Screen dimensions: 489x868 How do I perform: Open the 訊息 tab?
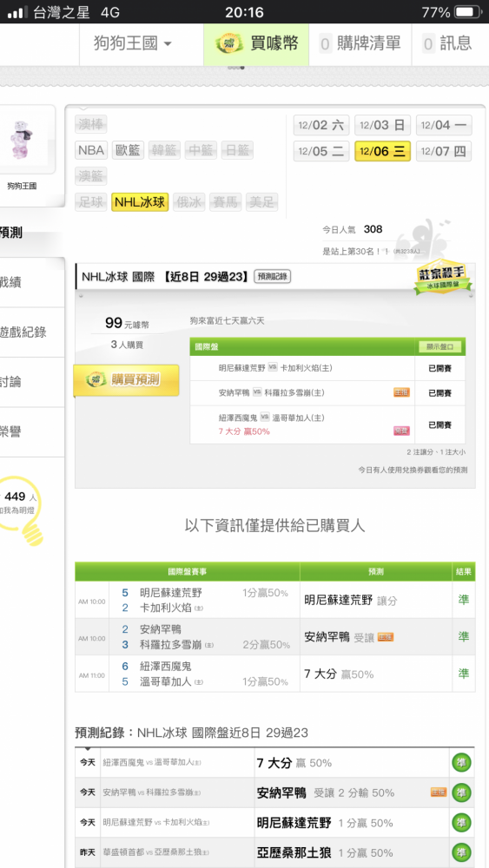coord(446,43)
